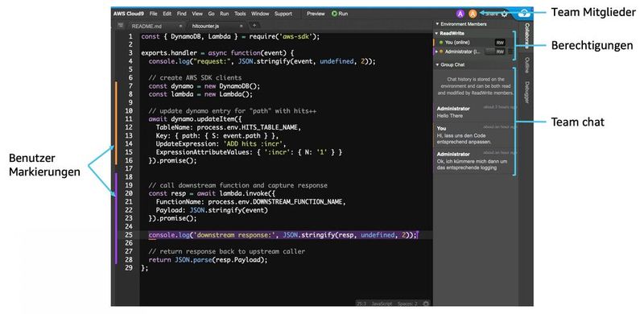Toggle RW permission for You (online)

pyautogui.click(x=500, y=43)
